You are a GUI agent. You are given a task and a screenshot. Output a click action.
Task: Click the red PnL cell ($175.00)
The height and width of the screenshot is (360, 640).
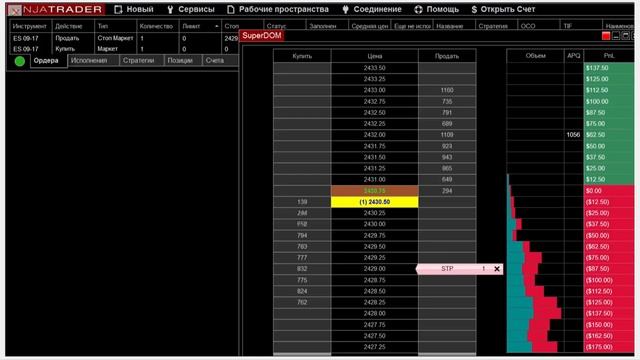coord(609,347)
